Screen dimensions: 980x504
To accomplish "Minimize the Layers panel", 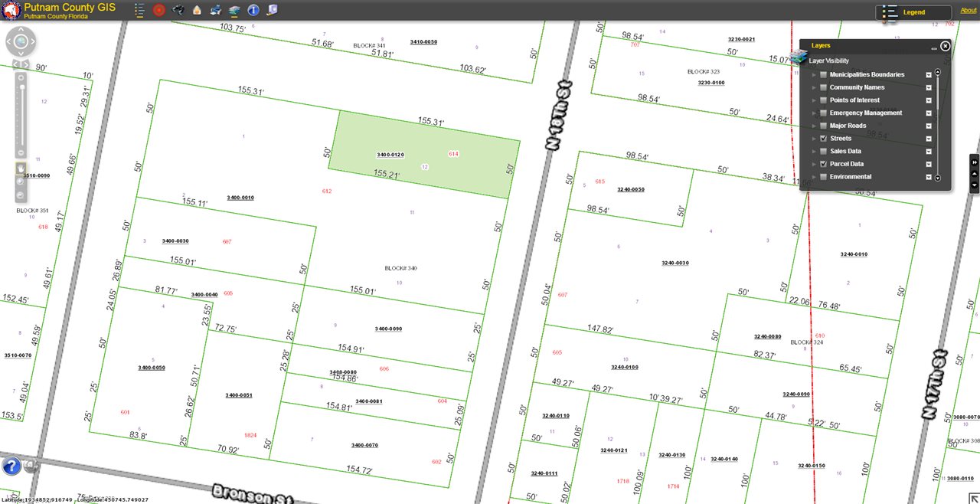I will click(x=934, y=47).
